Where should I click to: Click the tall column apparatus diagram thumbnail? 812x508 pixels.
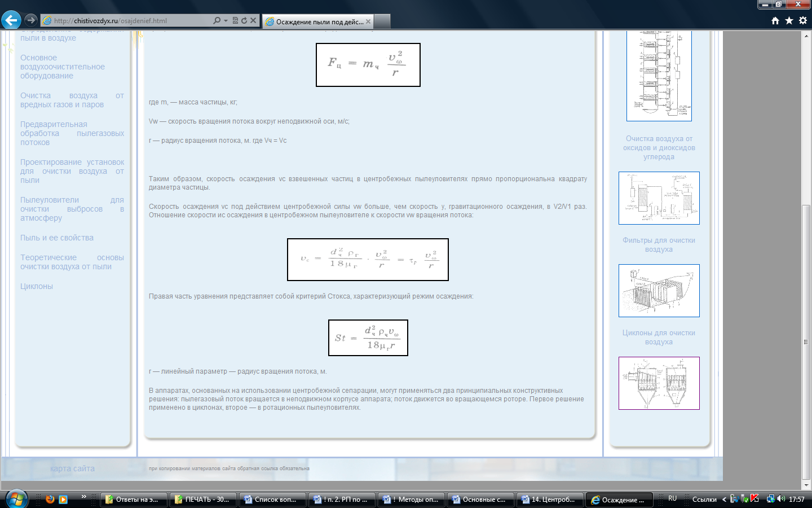pyautogui.click(x=659, y=76)
